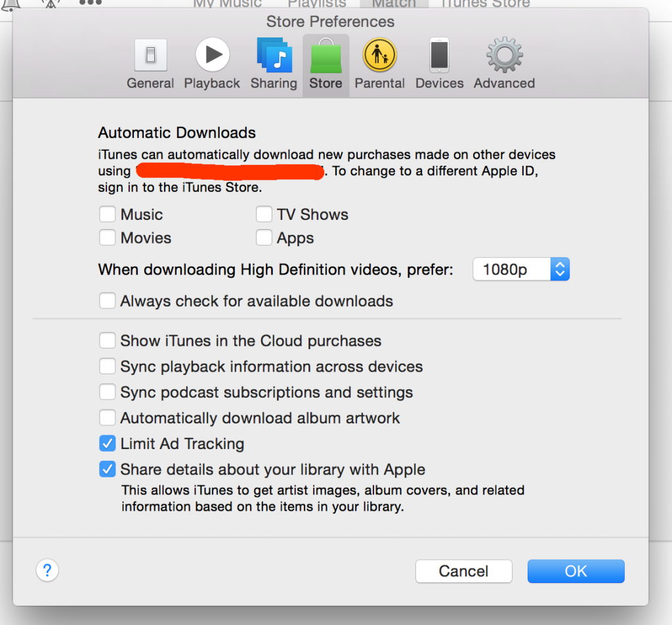Enable automatic Movies downloads
672x625 pixels.
tap(107, 237)
